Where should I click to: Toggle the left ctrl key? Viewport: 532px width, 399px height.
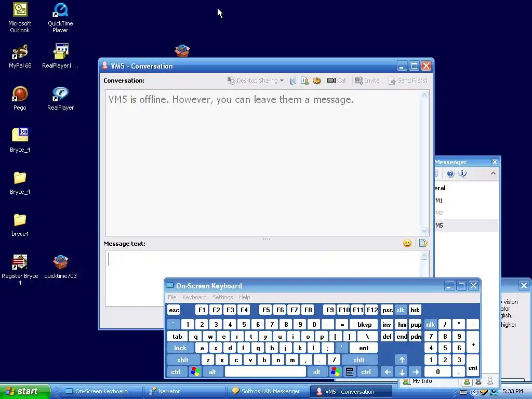coord(176,372)
